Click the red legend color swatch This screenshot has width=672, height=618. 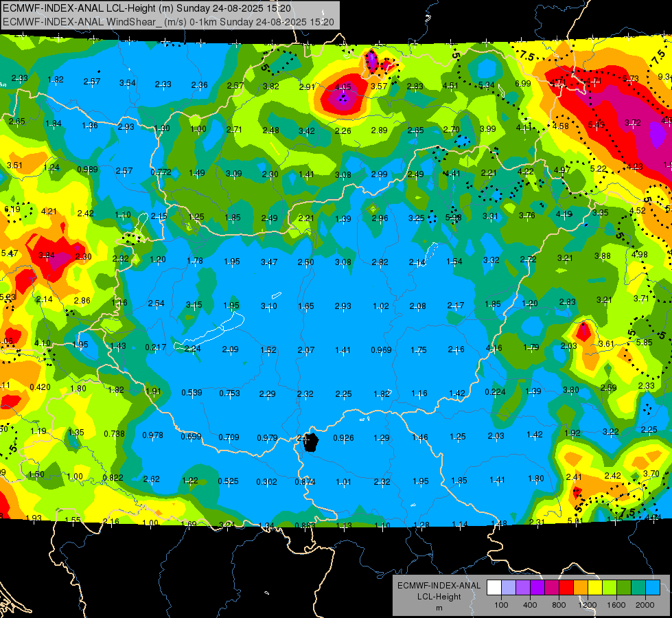pos(566,587)
